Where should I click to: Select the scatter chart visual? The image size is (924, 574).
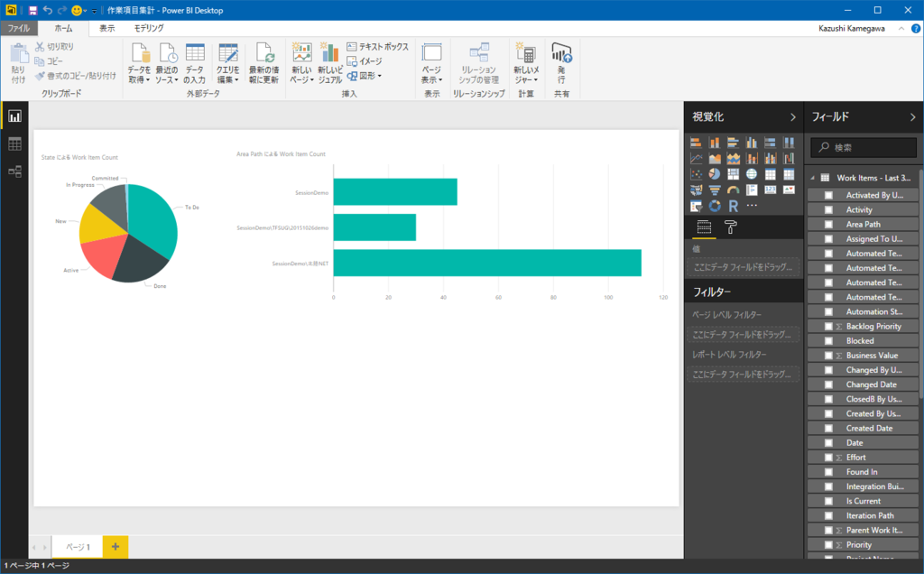(x=696, y=174)
